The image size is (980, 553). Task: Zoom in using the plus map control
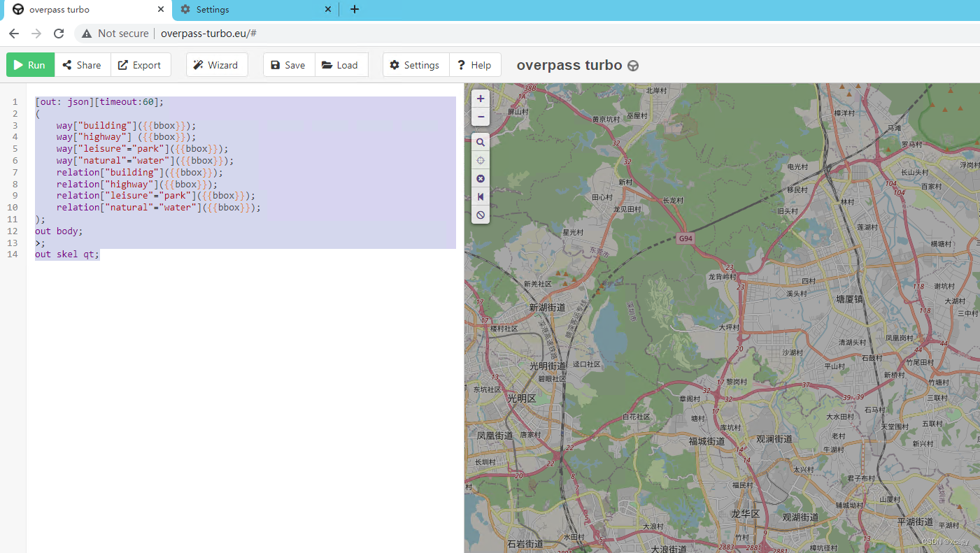481,98
